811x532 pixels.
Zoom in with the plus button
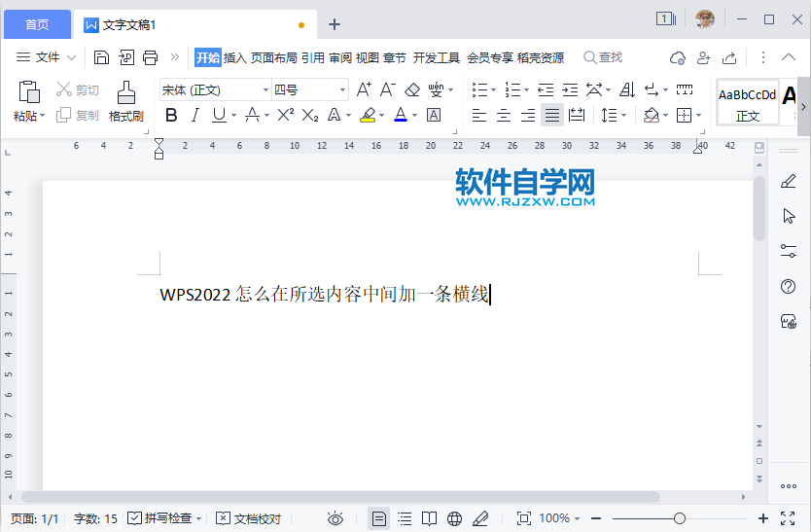[x=763, y=518]
